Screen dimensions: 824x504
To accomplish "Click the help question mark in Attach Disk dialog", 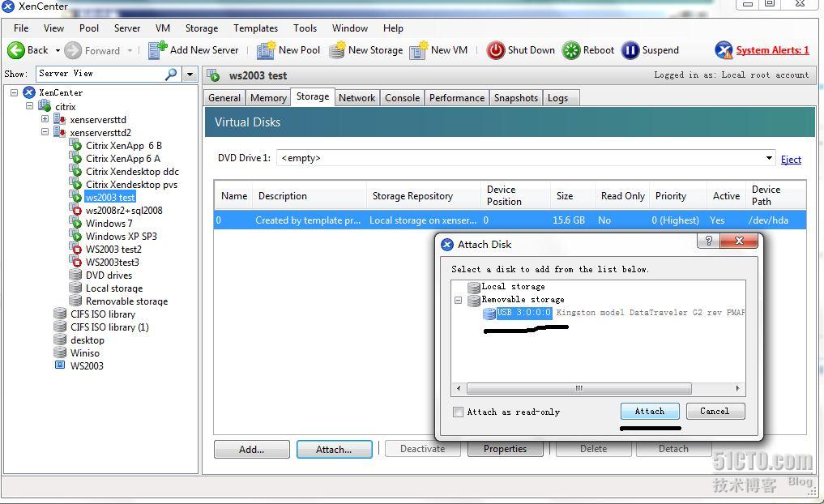I will tap(708, 241).
